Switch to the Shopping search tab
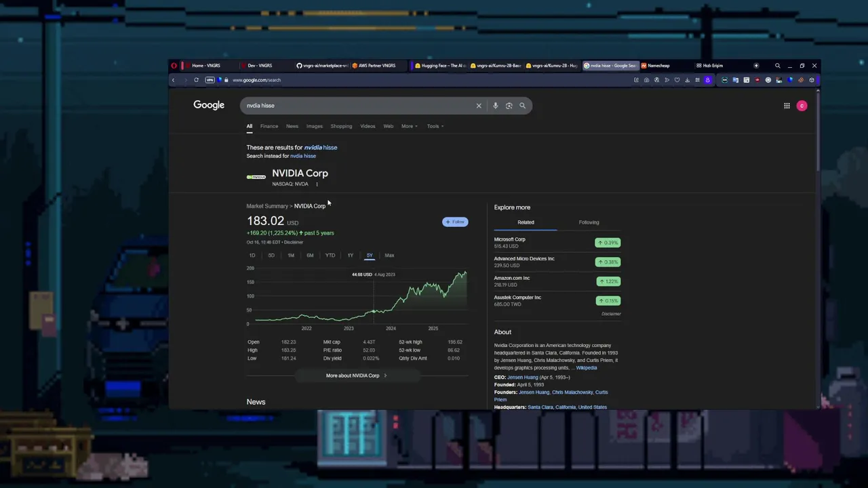Viewport: 868px width, 488px height. click(341, 126)
